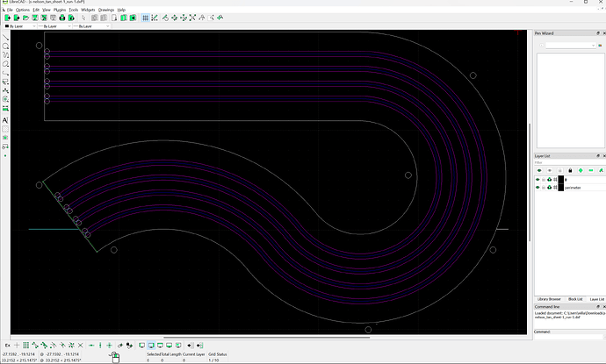Open the Widgets menu
Screen dimensions: 606x364
coord(88,10)
